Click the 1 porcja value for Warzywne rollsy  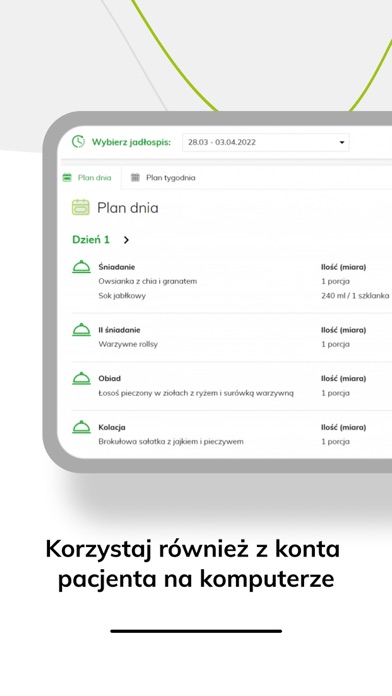[335, 344]
